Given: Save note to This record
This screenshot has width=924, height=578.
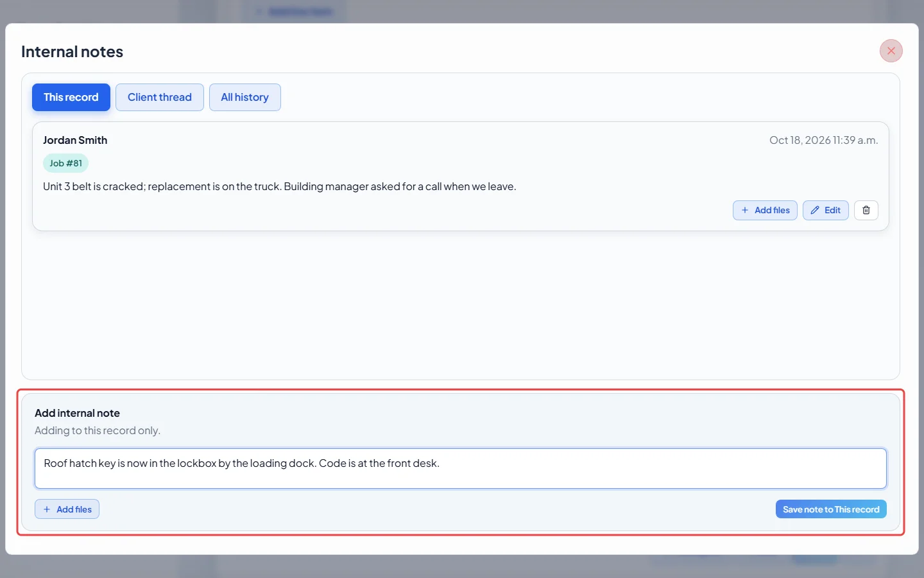Looking at the screenshot, I should [x=830, y=509].
